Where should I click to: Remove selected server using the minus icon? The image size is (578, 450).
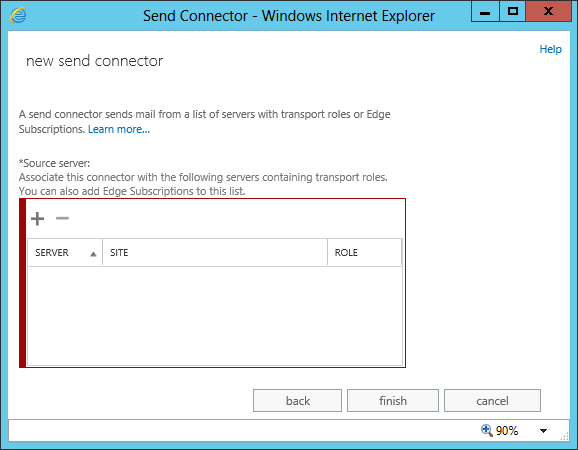62,218
